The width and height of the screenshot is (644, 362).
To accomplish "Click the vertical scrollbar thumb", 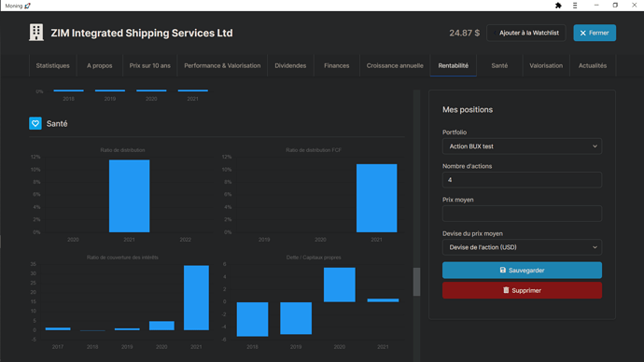I will (416, 282).
